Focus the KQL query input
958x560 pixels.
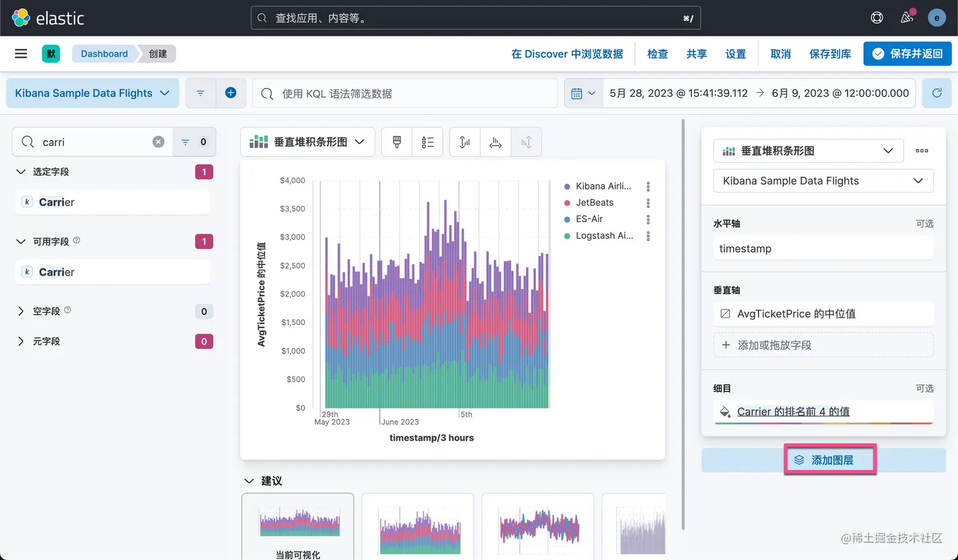point(405,93)
